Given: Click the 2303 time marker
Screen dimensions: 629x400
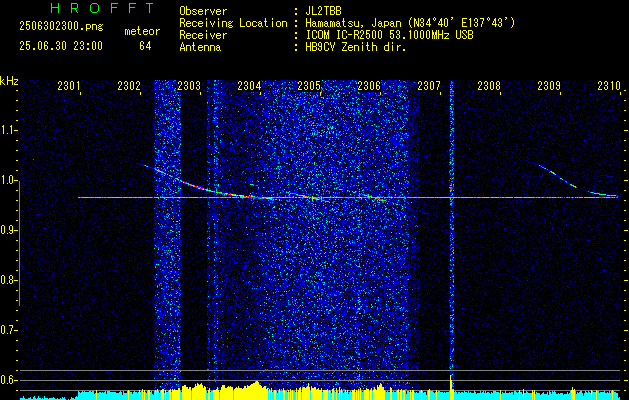Looking at the screenshot, I should click(189, 86).
